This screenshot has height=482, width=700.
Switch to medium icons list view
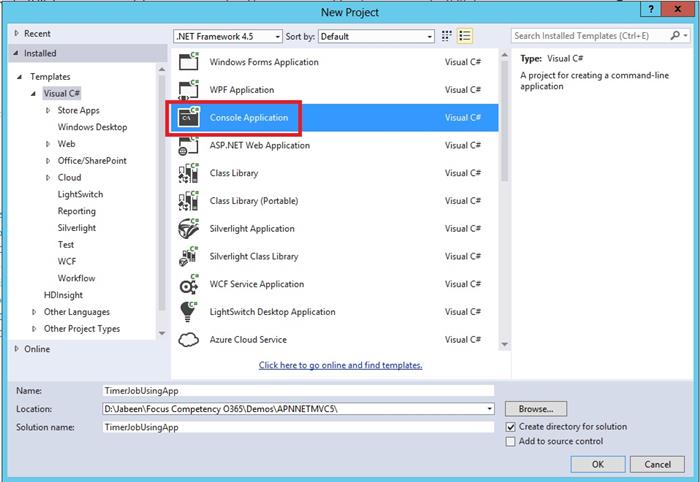[x=465, y=36]
